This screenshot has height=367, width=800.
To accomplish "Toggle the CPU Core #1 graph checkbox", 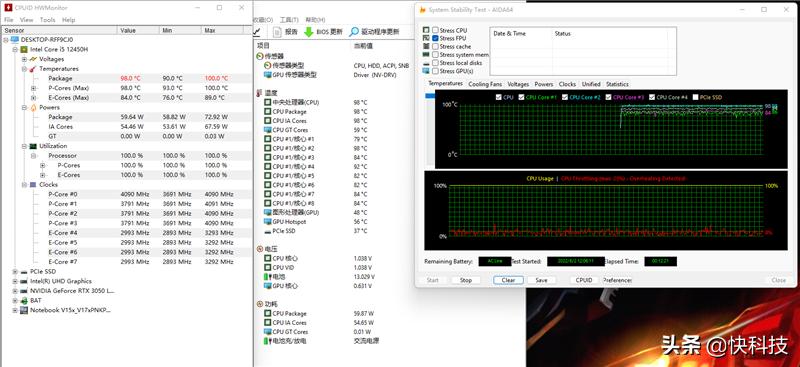I will click(x=521, y=97).
